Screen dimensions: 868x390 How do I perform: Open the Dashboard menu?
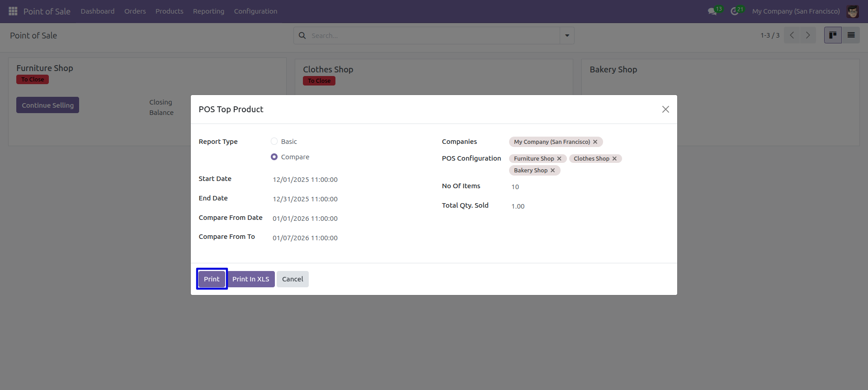(98, 11)
